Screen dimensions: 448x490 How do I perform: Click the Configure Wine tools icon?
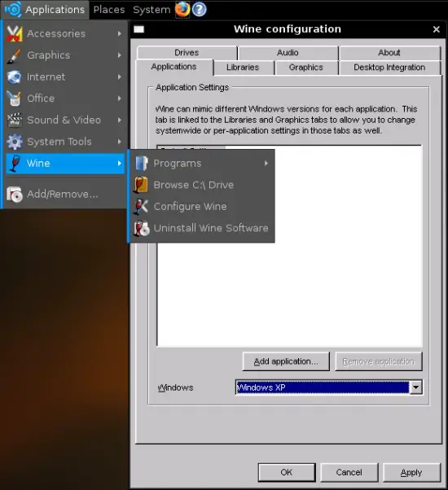tap(141, 207)
